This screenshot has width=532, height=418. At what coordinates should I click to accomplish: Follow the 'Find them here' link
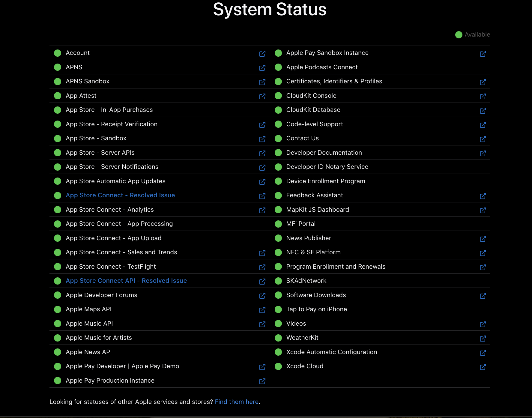click(x=237, y=402)
